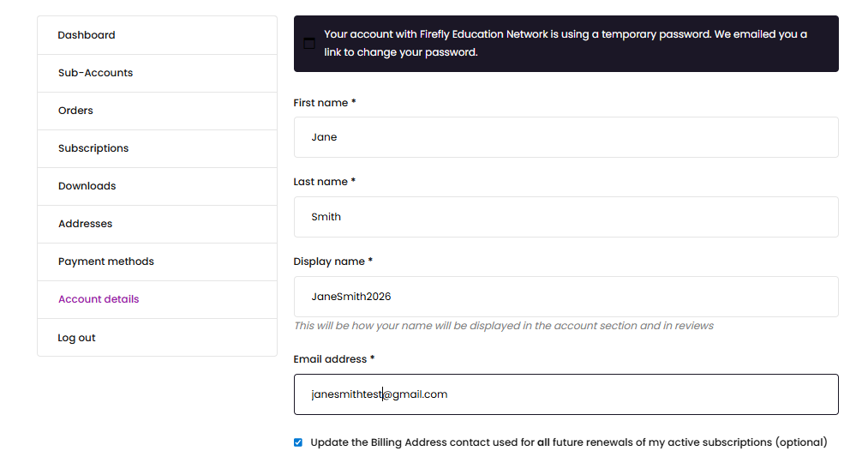Click the Display name field JaneSmith2026
Viewport: 868px width, 469px height.
(566, 297)
